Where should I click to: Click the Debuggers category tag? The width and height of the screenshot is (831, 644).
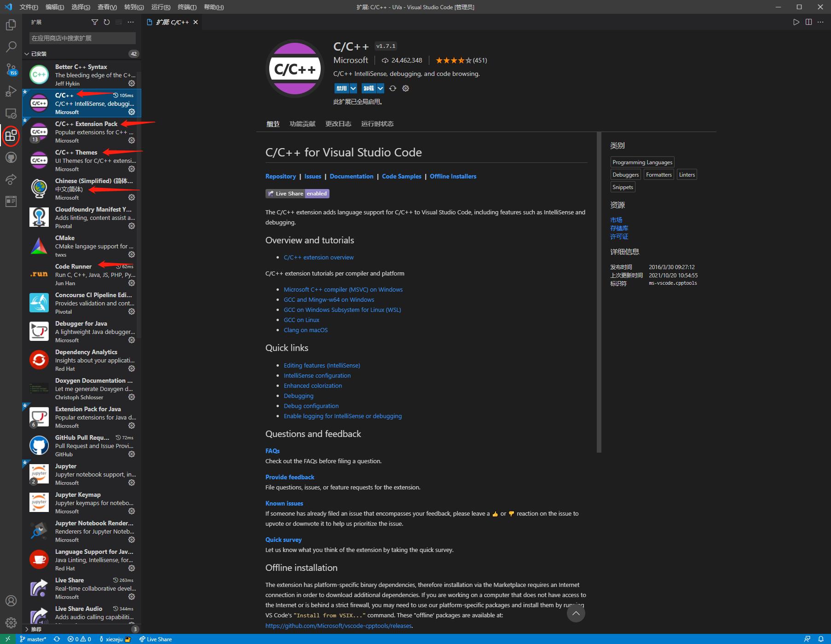tap(626, 175)
